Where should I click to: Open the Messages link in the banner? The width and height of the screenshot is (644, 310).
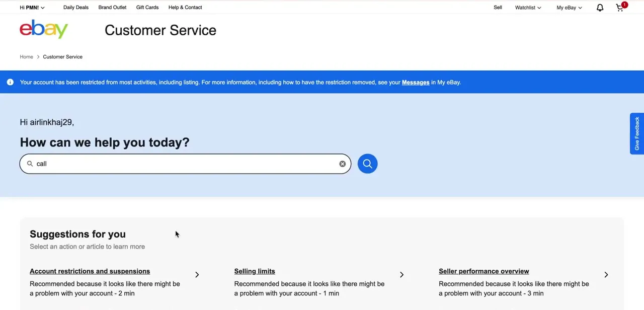click(x=416, y=82)
